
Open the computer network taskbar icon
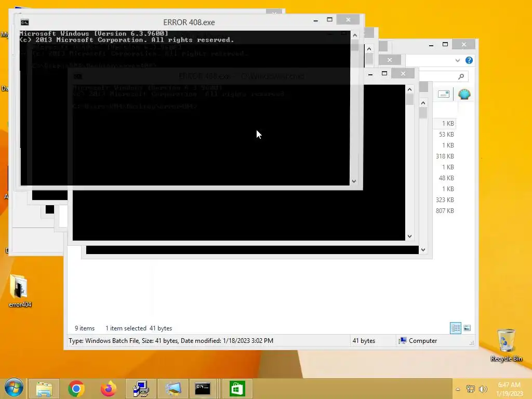tap(140, 389)
